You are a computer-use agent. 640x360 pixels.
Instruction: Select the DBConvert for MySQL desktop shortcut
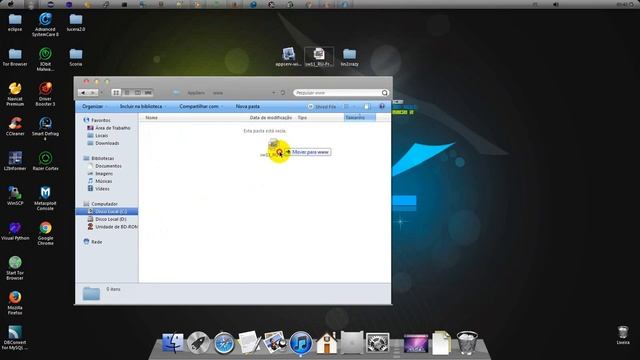pos(15,338)
